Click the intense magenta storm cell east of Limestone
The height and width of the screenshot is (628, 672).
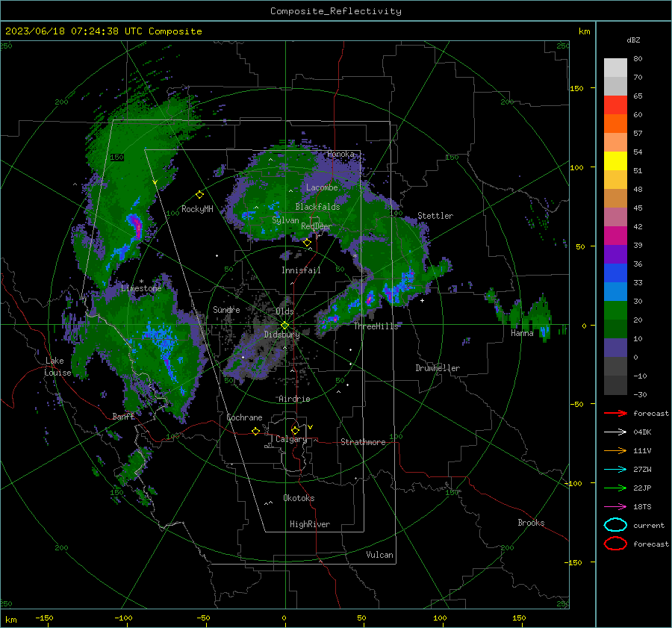pos(136,226)
